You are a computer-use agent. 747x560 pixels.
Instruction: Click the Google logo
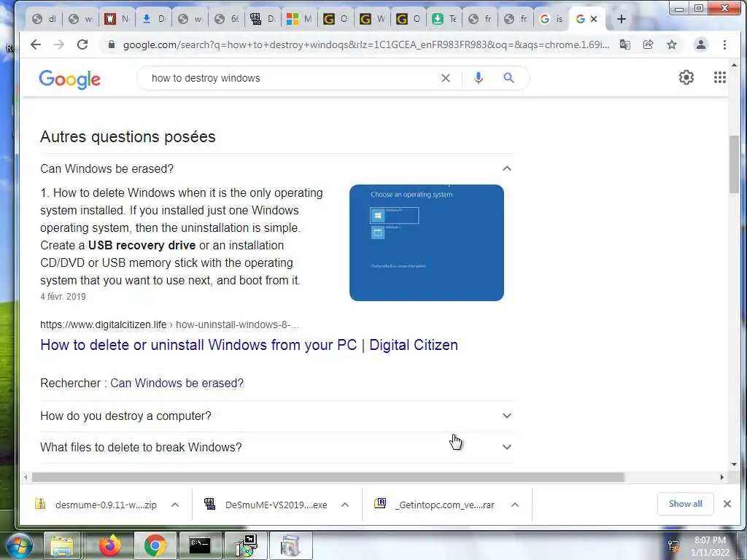pyautogui.click(x=69, y=79)
